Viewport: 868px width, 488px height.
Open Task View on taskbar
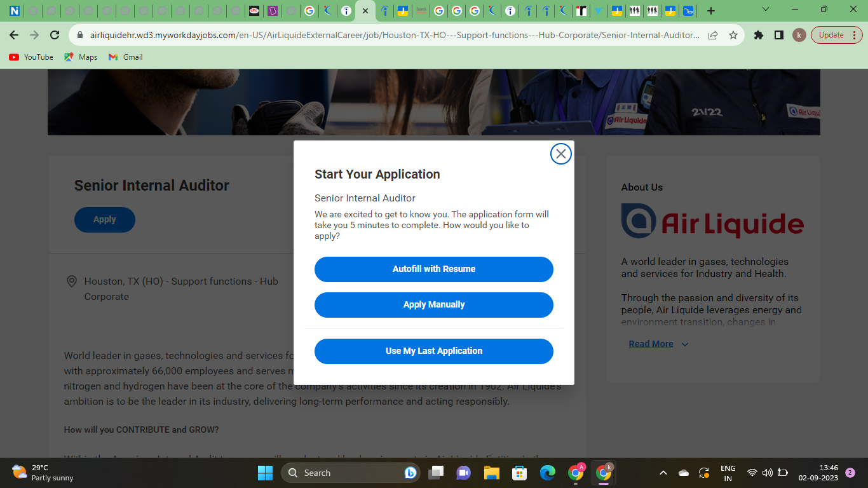[x=436, y=473]
